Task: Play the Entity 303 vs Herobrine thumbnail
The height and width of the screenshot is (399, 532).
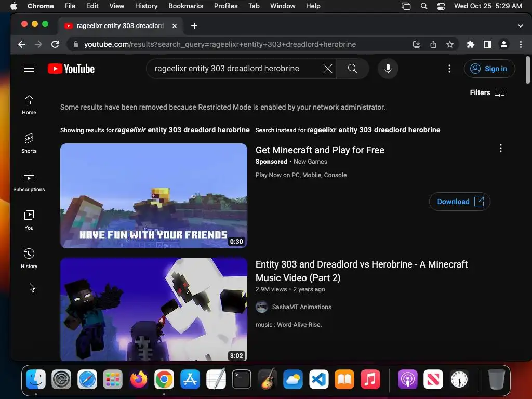Action: point(154,309)
